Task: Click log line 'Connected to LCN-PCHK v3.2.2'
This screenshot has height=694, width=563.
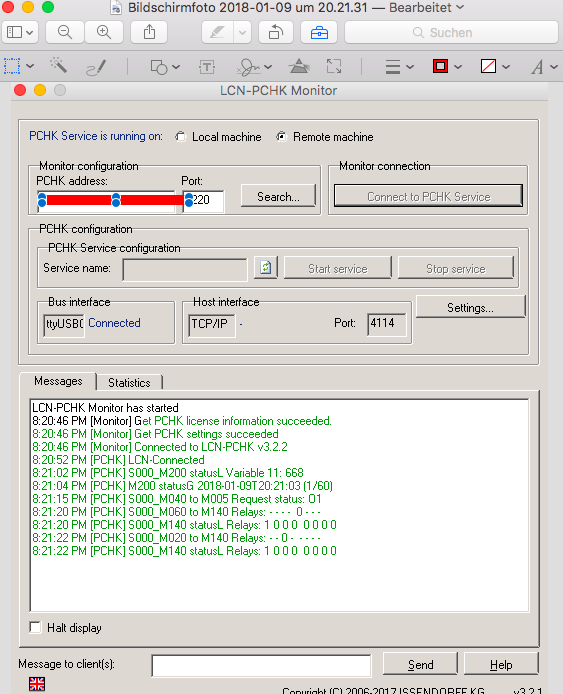Action: click(160, 447)
